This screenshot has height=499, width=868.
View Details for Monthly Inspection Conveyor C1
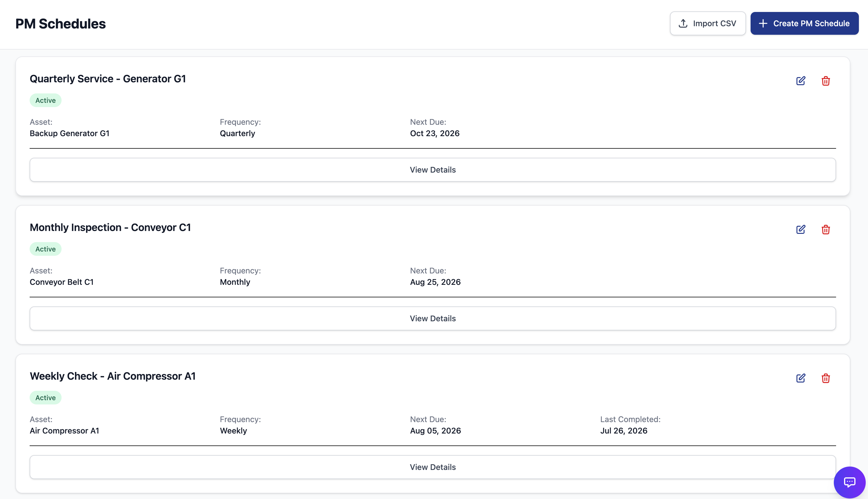tap(433, 318)
